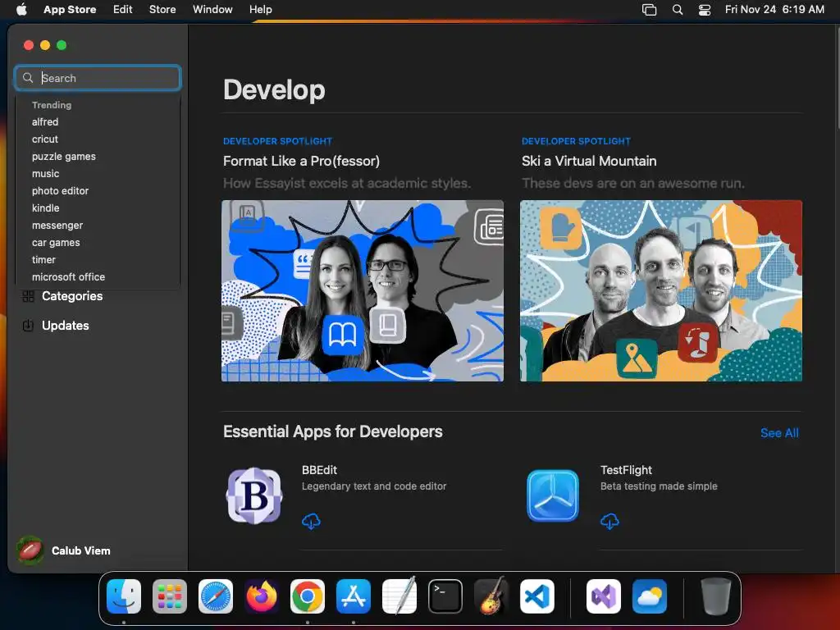Open Format Like a Pro(fessor) story title

(x=302, y=161)
